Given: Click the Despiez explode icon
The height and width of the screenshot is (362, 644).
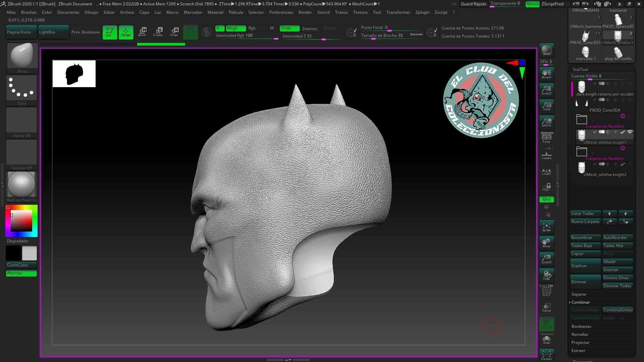Looking at the screenshot, I should [x=546, y=355].
